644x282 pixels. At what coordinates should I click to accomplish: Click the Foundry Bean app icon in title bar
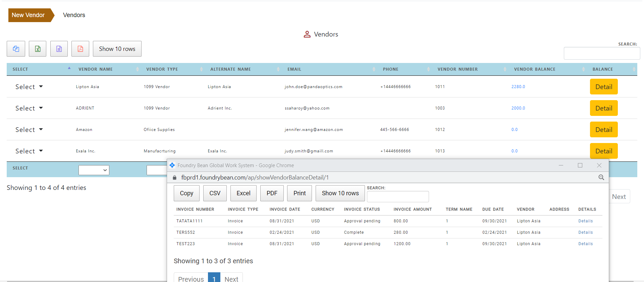coord(172,165)
